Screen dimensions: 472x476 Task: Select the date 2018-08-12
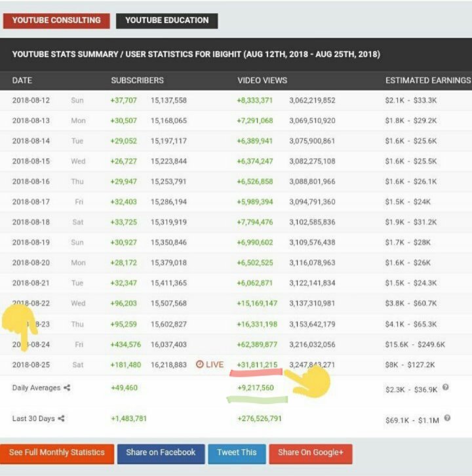click(31, 100)
